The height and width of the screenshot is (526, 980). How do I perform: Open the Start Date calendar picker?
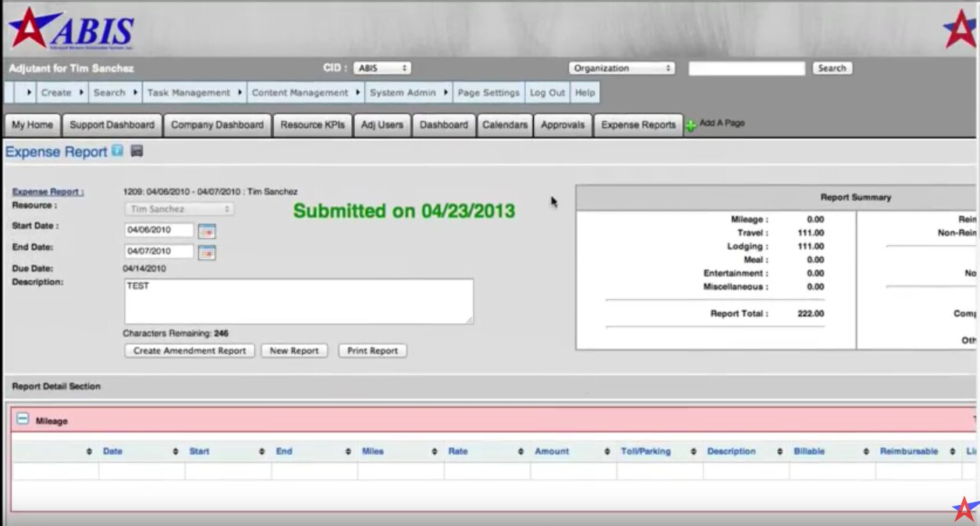coord(207,230)
